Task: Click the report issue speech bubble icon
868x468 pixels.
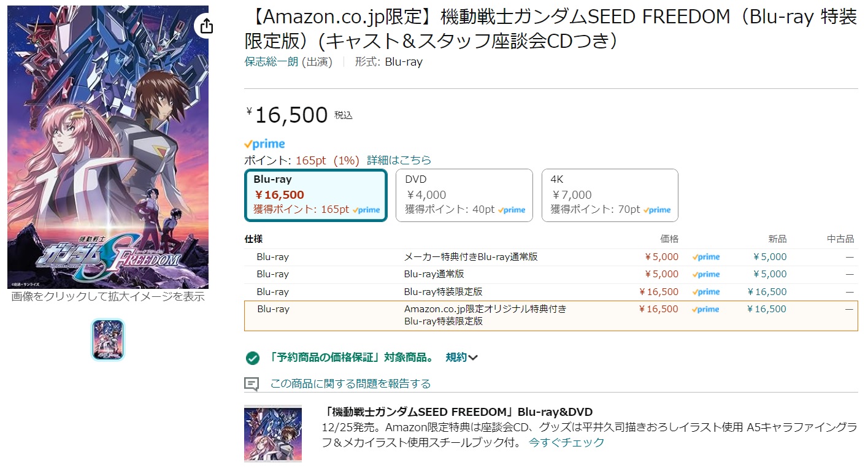Action: click(252, 384)
